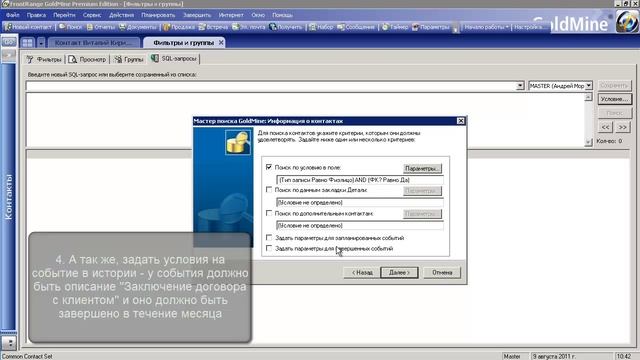This screenshot has width=640, height=360.
Task: Click the Условие button
Action: tap(615, 99)
